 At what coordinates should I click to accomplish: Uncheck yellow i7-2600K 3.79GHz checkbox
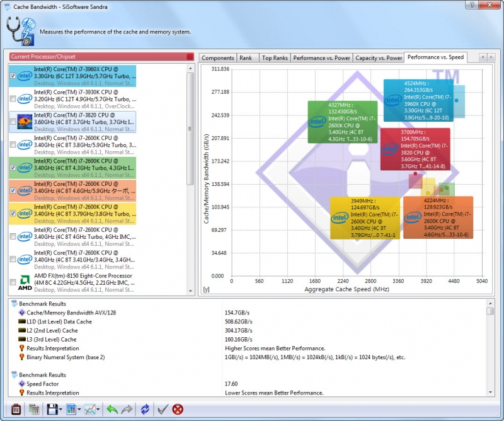(13, 213)
